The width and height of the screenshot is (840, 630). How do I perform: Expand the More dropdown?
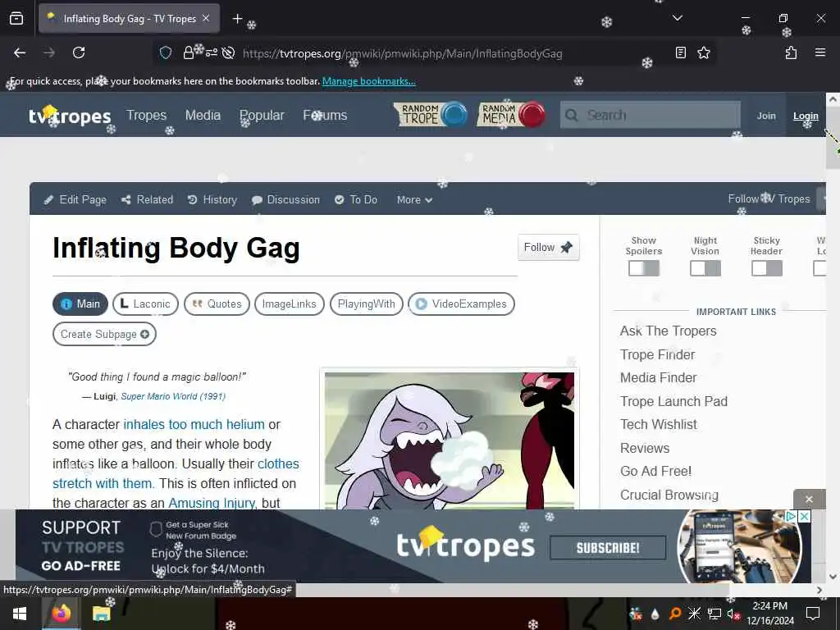(x=414, y=199)
